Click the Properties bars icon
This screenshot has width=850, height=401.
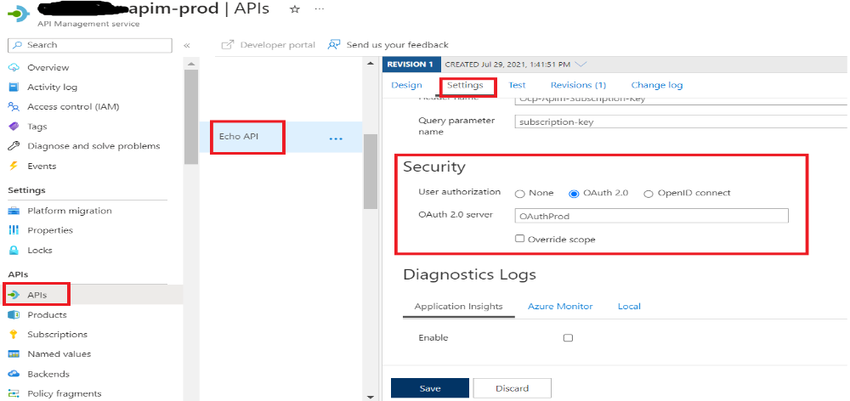tap(14, 230)
